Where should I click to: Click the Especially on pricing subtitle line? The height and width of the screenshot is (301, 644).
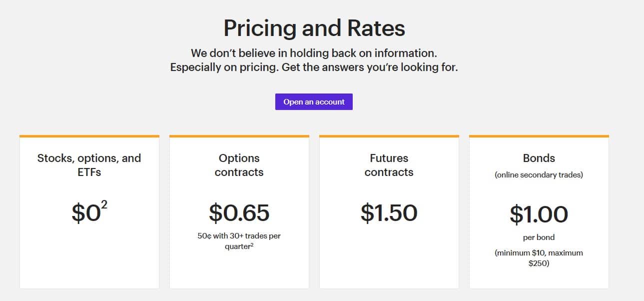click(x=314, y=67)
